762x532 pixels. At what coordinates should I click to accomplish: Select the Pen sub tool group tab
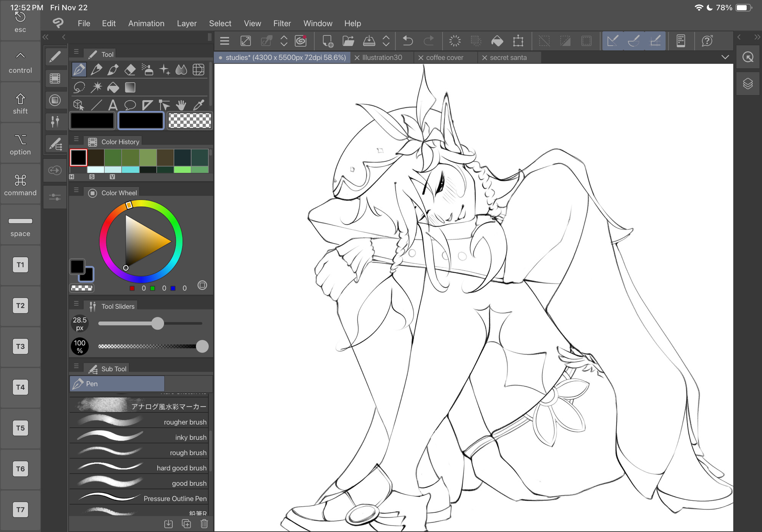point(117,384)
